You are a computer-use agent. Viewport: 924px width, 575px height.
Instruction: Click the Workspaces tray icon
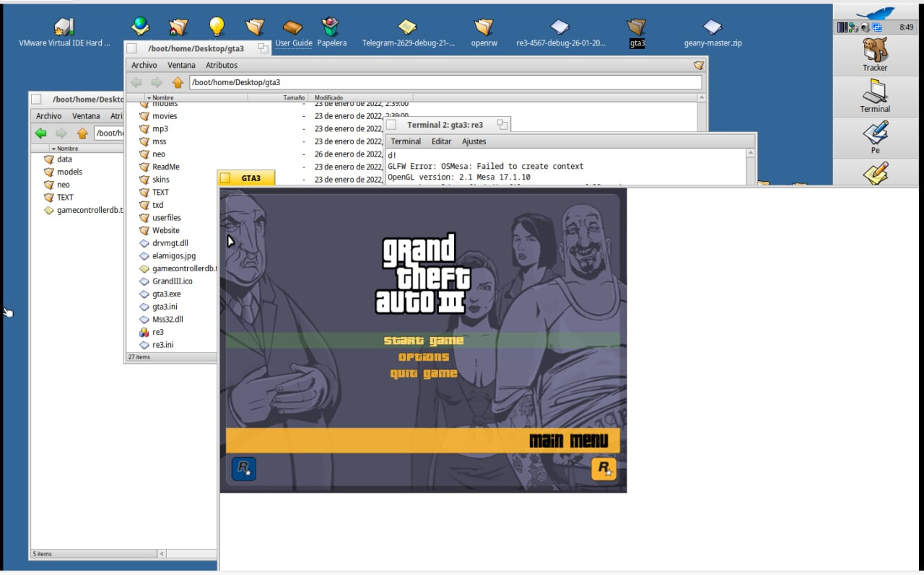(x=877, y=27)
